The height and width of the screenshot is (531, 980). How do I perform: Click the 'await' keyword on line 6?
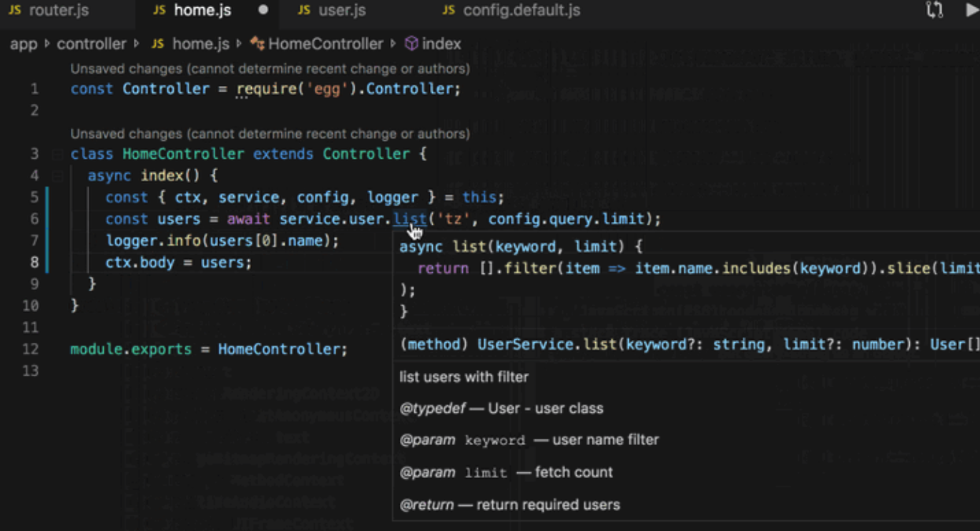coord(249,219)
